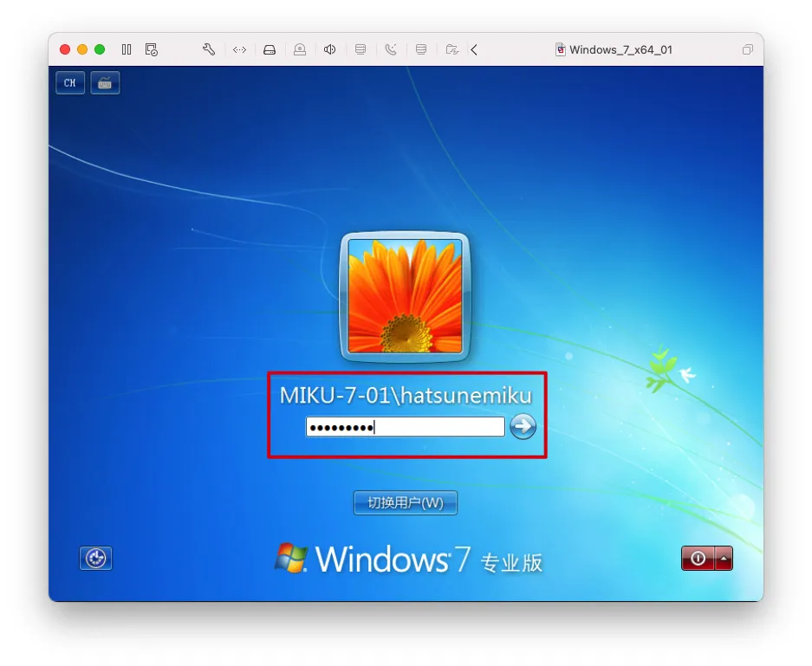Focus the password input field

click(405, 427)
